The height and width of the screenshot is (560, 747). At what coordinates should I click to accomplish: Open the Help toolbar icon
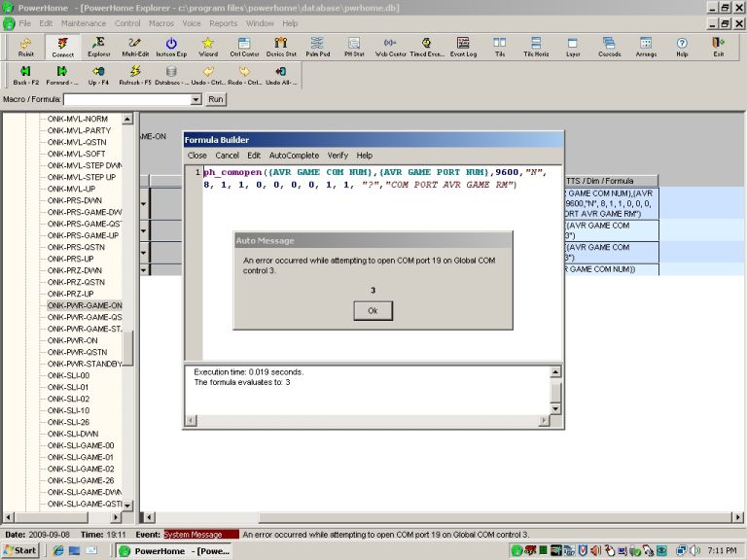point(682,47)
